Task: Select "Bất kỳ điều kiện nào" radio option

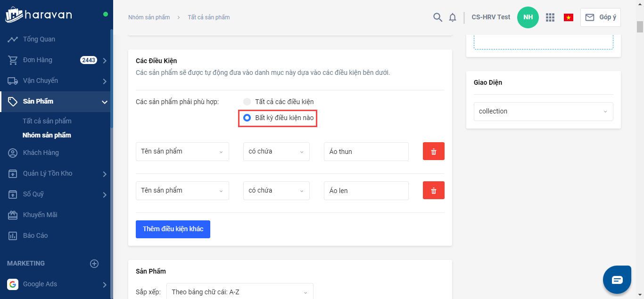Action: 247,118
